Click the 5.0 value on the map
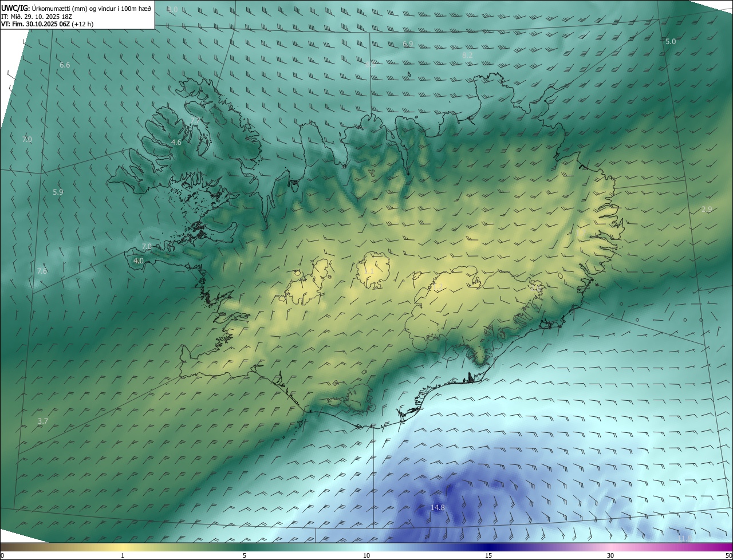 671,42
